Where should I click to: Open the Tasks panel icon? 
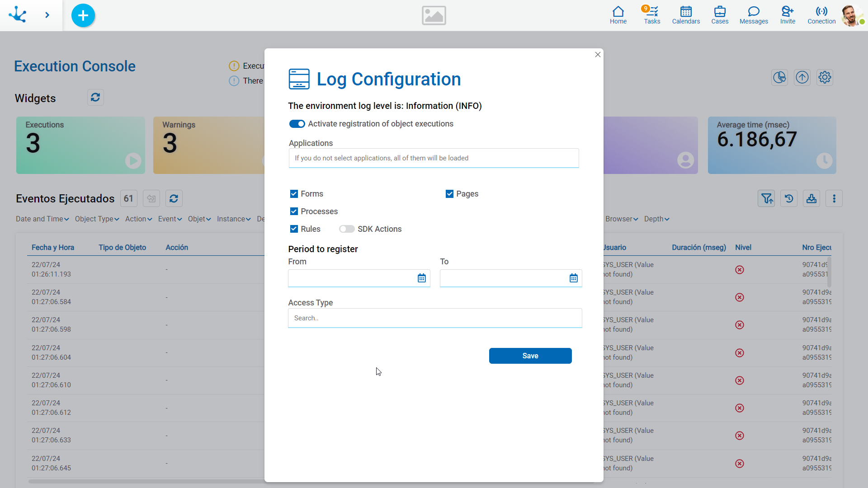651,14
